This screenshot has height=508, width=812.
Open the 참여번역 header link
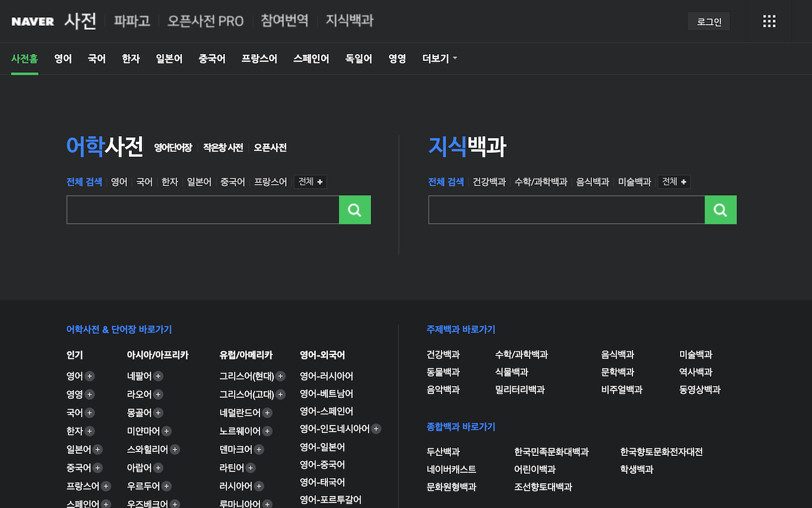coord(284,21)
